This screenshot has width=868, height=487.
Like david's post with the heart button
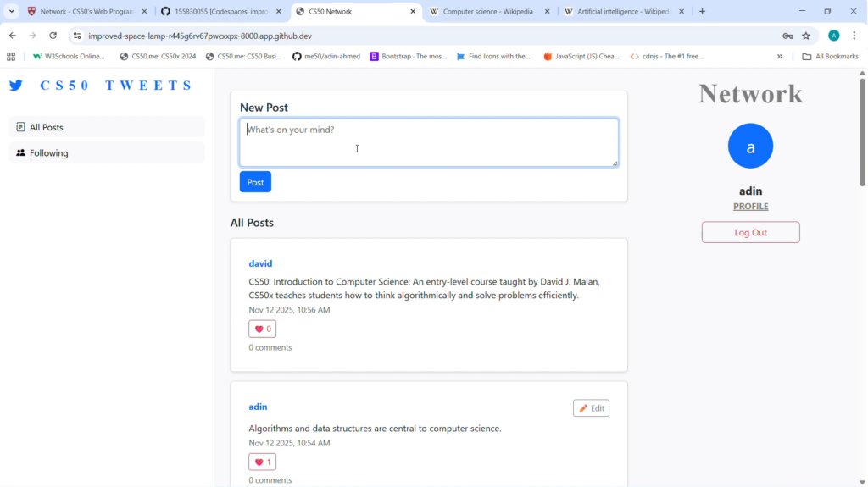263,329
